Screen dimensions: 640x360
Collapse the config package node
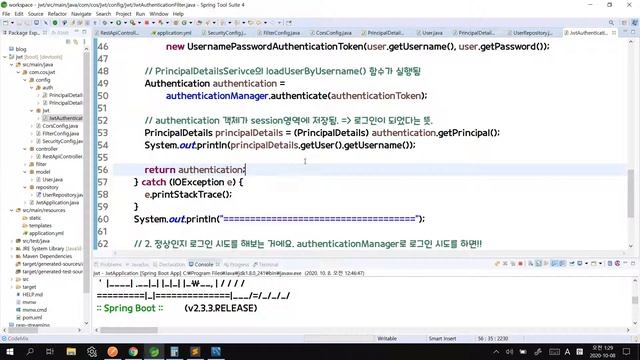[24, 80]
